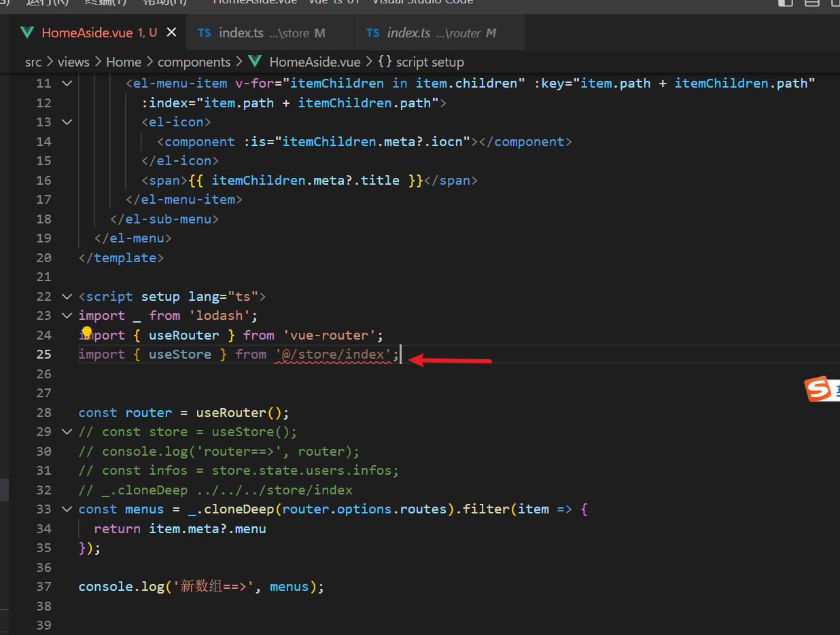Screen dimensions: 840x635
Task: Click the "</template>" closing tag
Action: coord(121,257)
